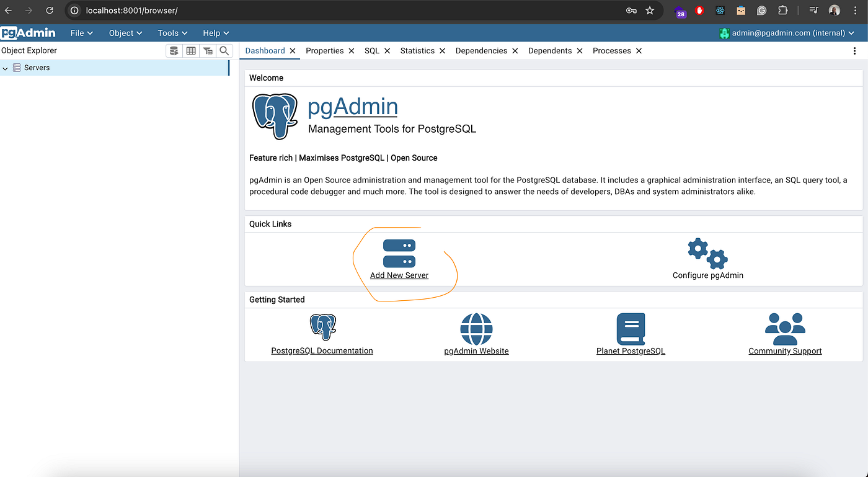Screen dimensions: 868x477
Task: Click the Community Support people icon
Action: 785,329
